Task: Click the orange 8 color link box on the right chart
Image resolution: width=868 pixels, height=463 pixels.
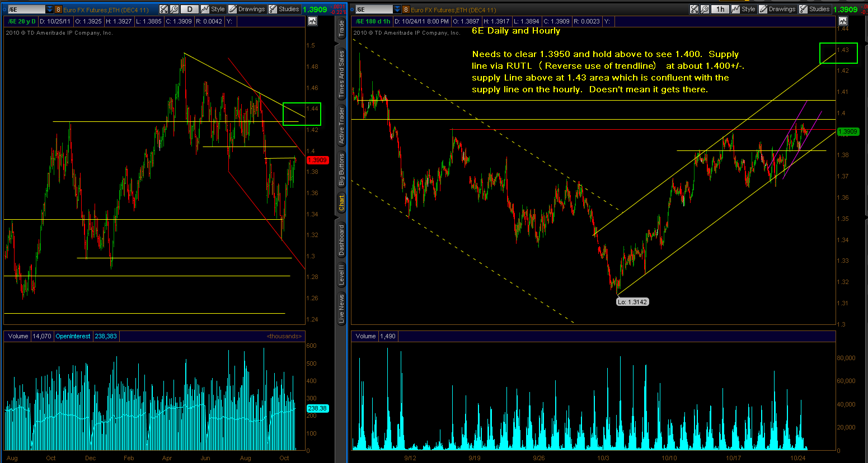Action: click(x=406, y=10)
